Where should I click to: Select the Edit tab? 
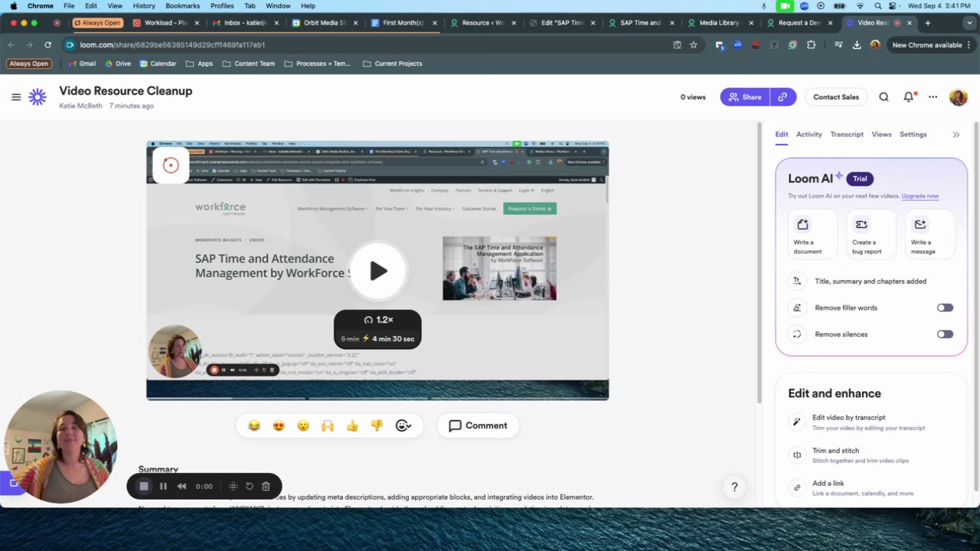[781, 135]
